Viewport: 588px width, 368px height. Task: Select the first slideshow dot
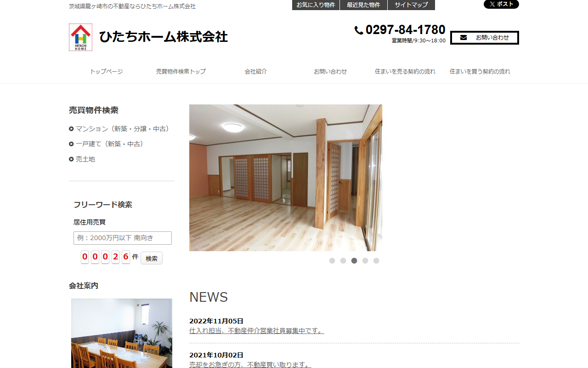pos(332,261)
